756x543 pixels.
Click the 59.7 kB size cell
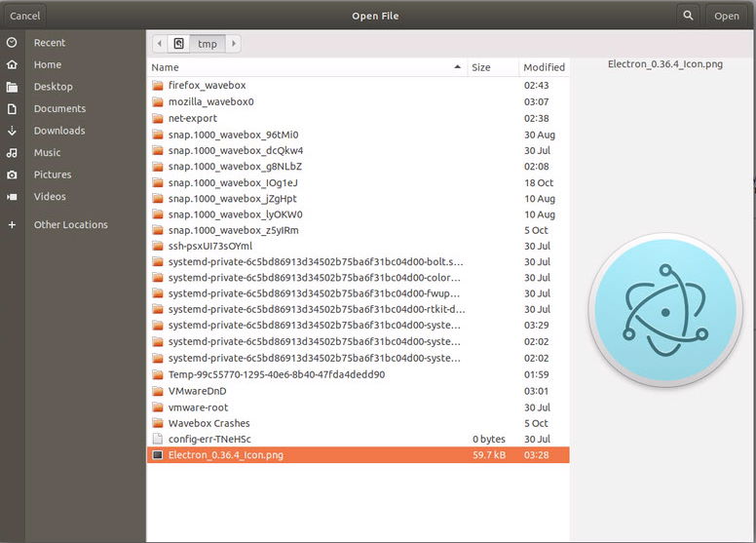[489, 455]
